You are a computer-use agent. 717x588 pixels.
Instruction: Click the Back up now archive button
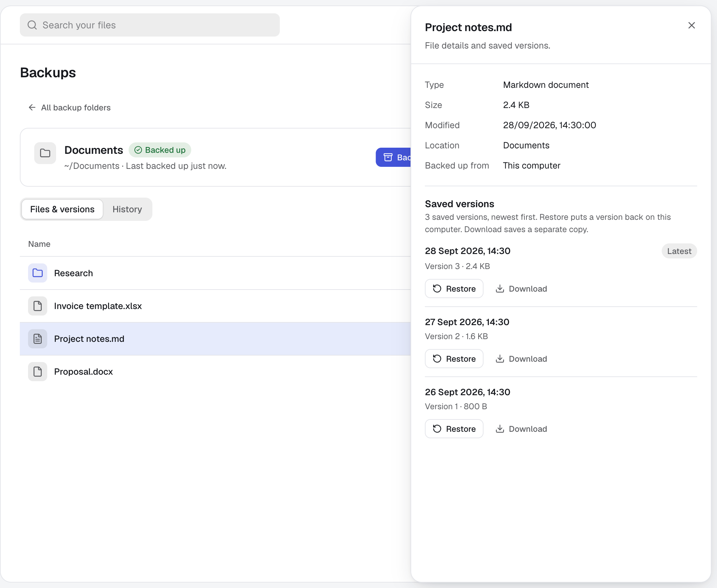[x=393, y=157]
